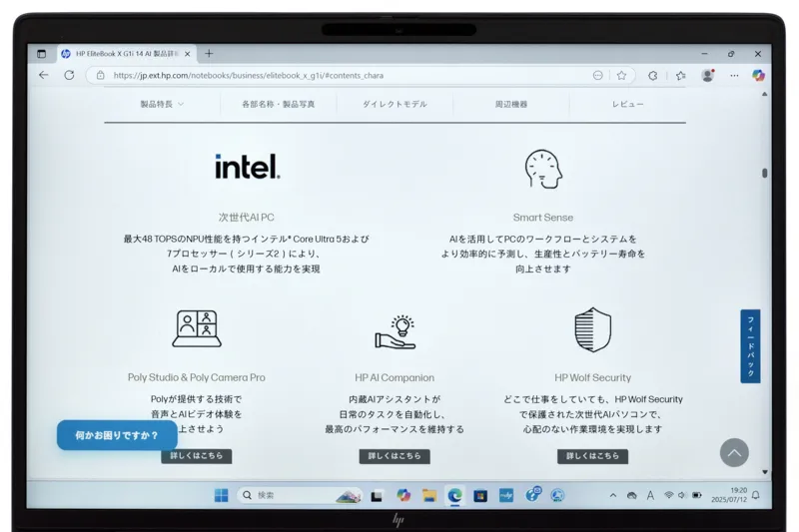The image size is (799, 532).
Task: Open the ダイレクトモデル tab
Action: tap(395, 104)
